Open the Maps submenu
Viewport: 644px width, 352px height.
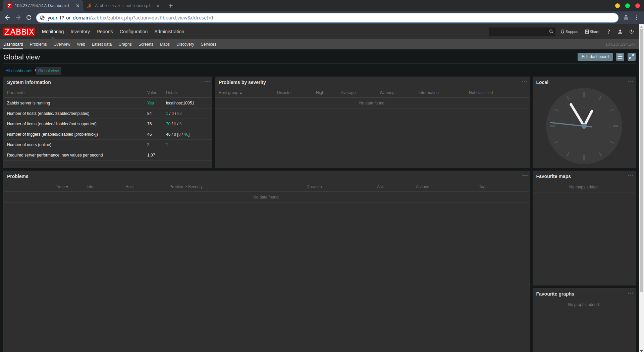(165, 44)
